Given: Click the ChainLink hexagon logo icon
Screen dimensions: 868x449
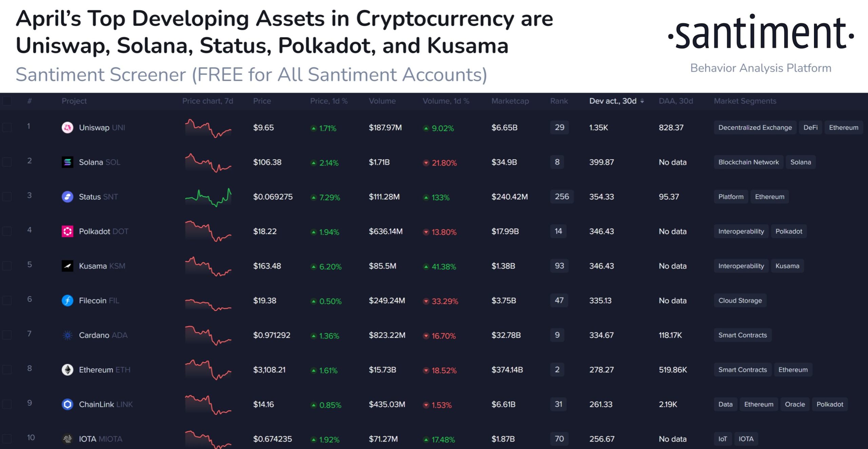Looking at the screenshot, I should 67,405.
